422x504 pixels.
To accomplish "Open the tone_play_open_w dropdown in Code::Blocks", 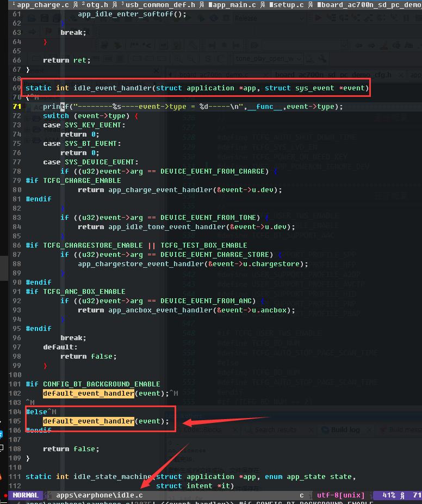I will [269, 59].
